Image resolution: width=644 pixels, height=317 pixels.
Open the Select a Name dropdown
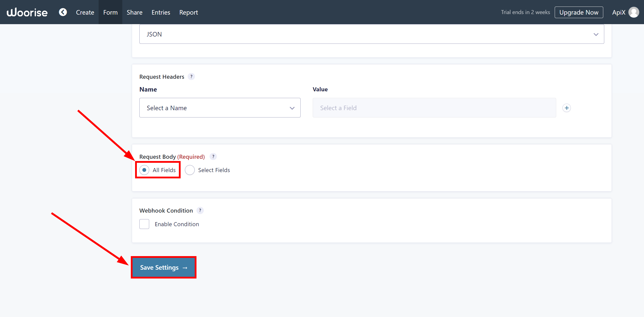pos(220,108)
